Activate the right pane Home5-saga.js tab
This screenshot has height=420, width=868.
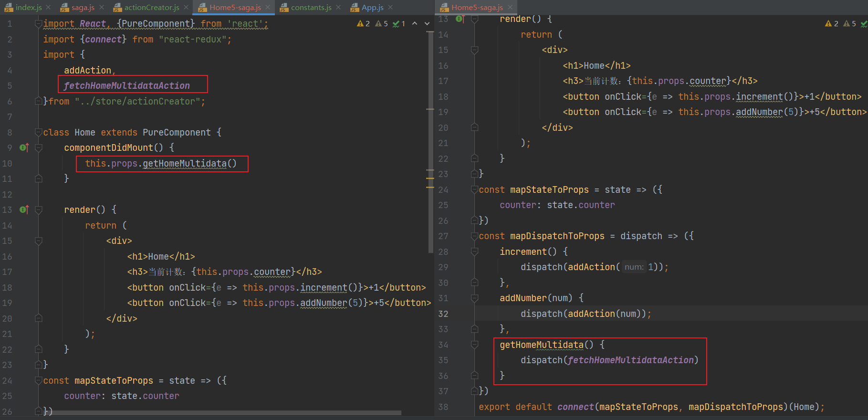477,7
